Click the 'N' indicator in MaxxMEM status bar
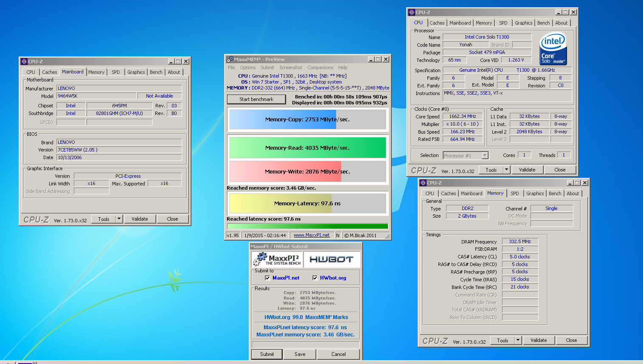 [338, 235]
